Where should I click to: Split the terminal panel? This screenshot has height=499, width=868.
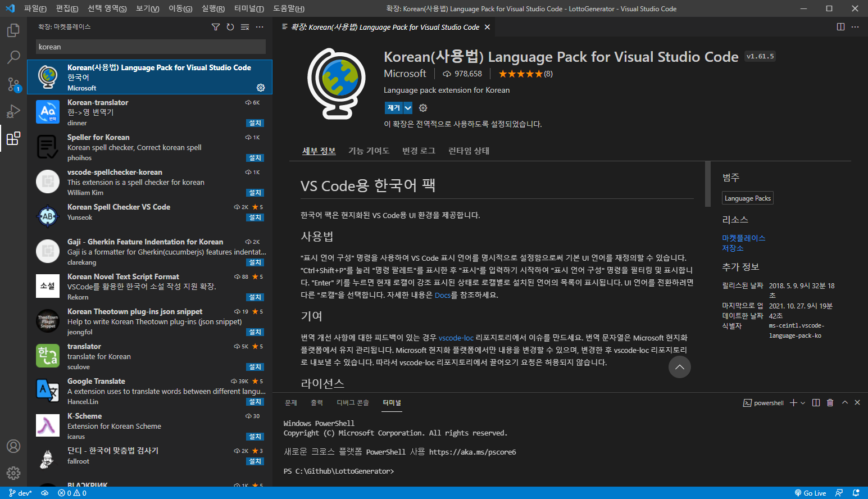tap(816, 403)
